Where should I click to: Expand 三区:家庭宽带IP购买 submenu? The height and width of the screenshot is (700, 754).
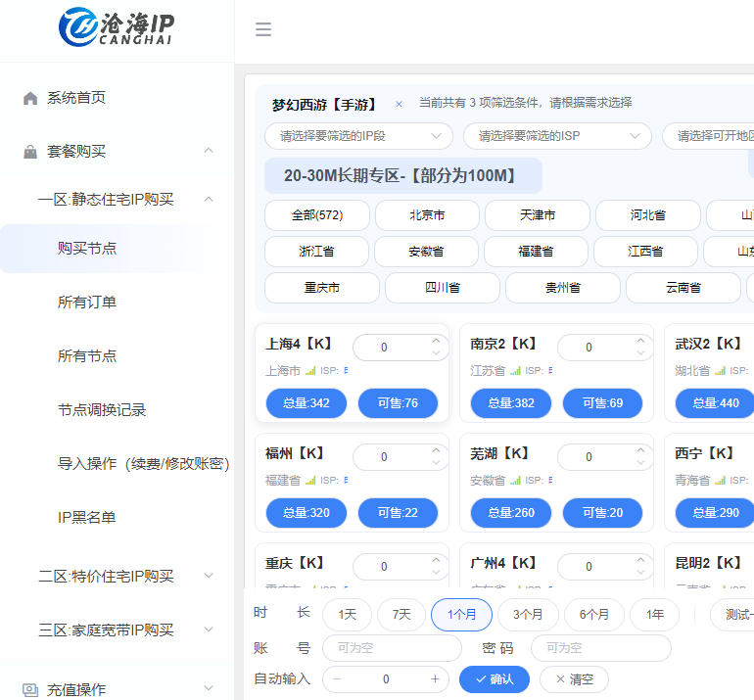click(209, 630)
